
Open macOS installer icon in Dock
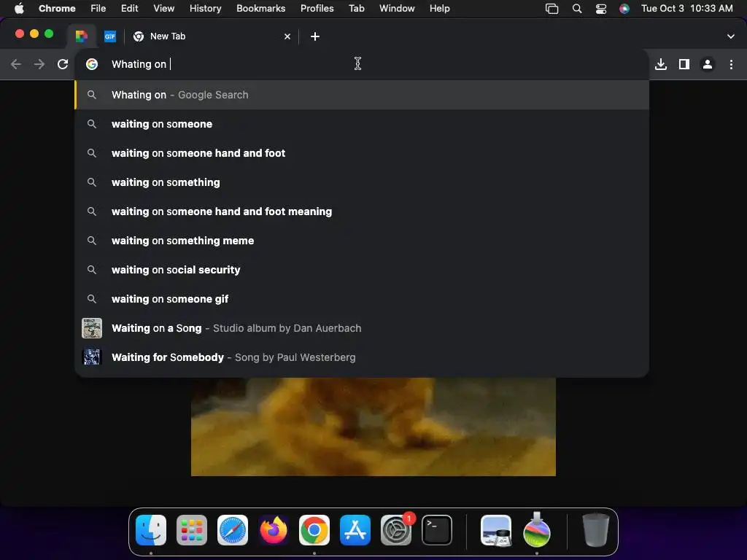click(537, 530)
